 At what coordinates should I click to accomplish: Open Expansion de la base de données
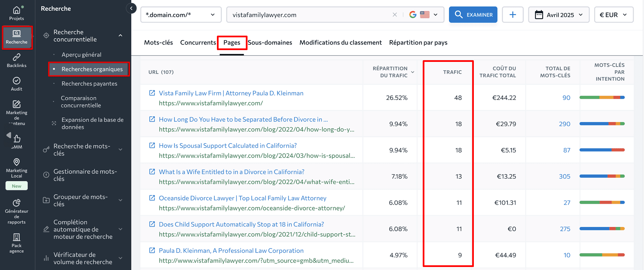[92, 123]
